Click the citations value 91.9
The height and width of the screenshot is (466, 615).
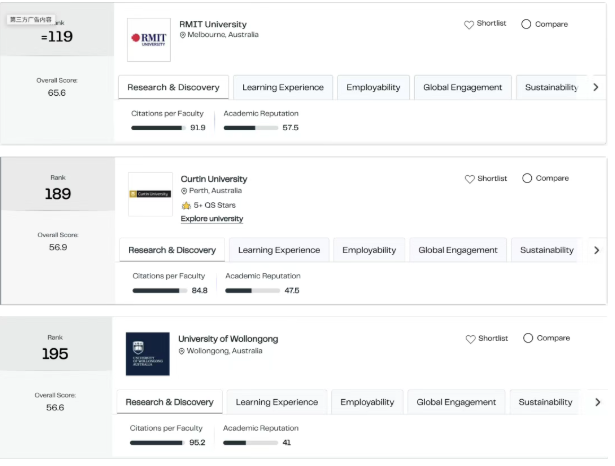[198, 128]
